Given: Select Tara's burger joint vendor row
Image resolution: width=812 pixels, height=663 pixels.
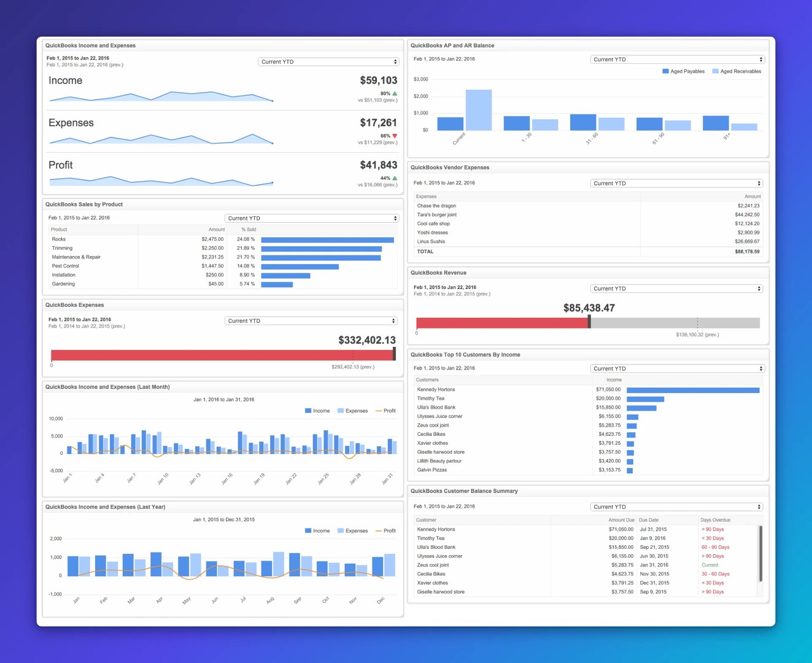Looking at the screenshot, I should [588, 215].
